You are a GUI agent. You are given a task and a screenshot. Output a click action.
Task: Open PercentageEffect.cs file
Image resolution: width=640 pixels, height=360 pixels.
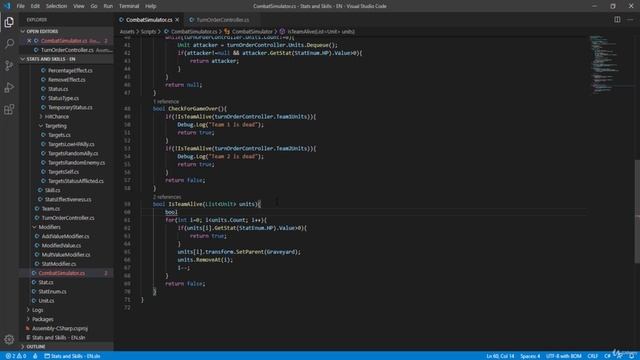click(70, 71)
